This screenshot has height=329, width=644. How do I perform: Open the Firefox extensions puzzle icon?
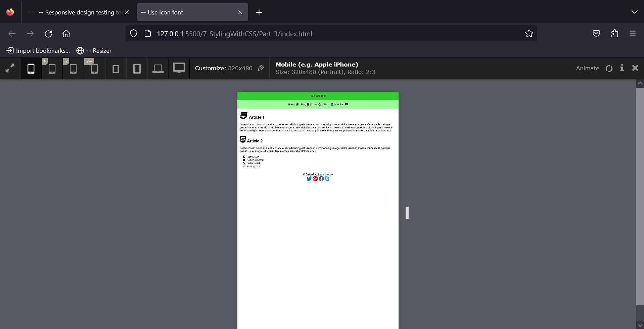click(x=614, y=34)
